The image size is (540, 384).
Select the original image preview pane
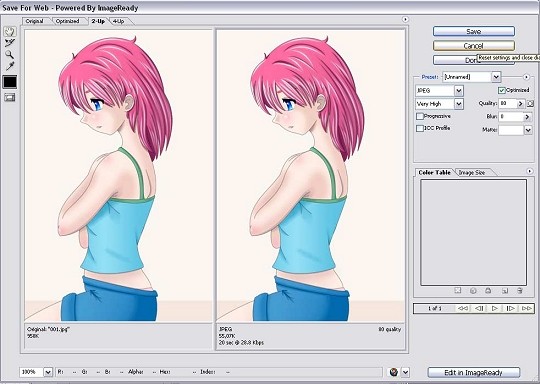point(118,176)
